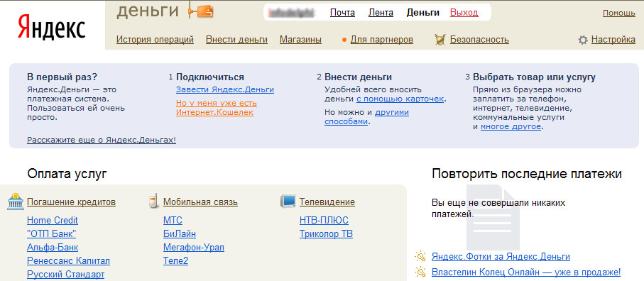The height and width of the screenshot is (281, 644).
Task: Open the Помощь help link
Action: (x=619, y=13)
